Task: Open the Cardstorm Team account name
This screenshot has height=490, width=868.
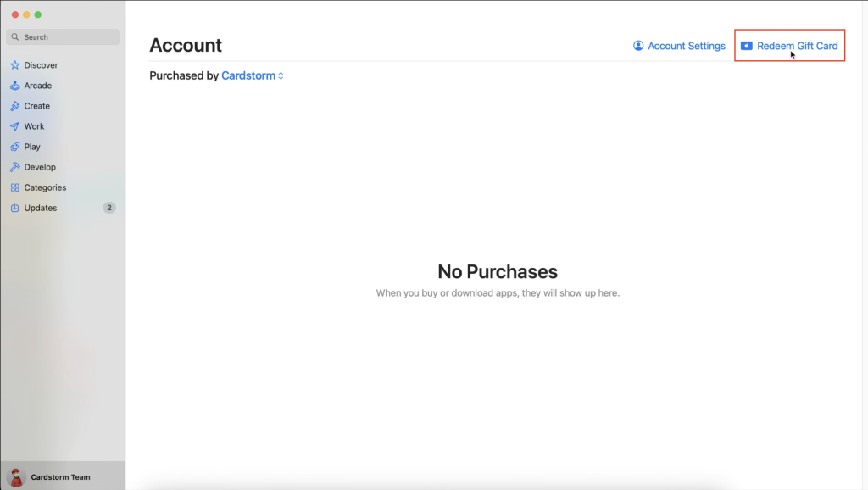Action: (60, 477)
